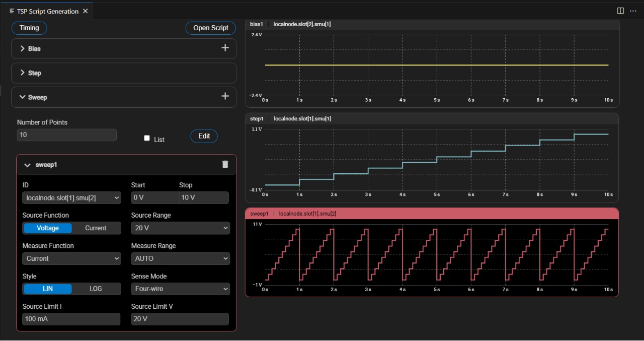644x341 pixels.
Task: Open the Sense Mode dropdown
Action: [180, 289]
